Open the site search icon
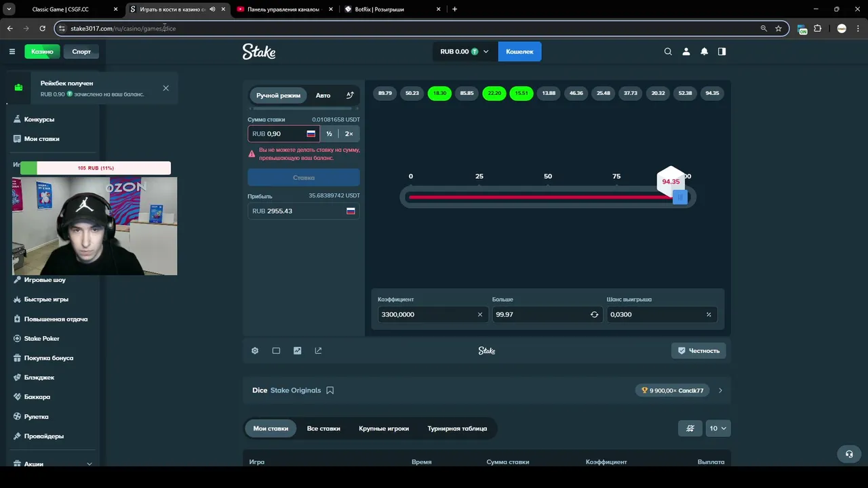The width and height of the screenshot is (868, 488). pos(668,52)
